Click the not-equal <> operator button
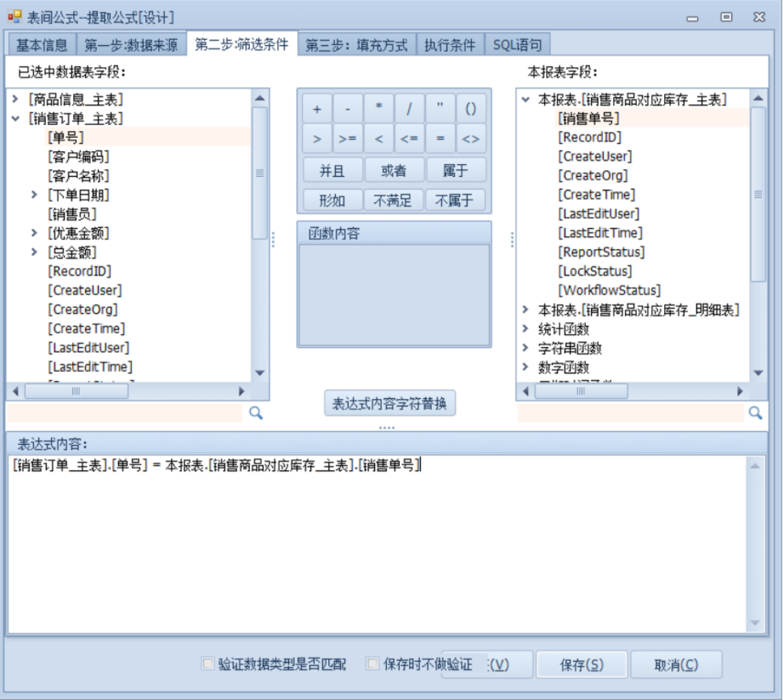 point(471,139)
